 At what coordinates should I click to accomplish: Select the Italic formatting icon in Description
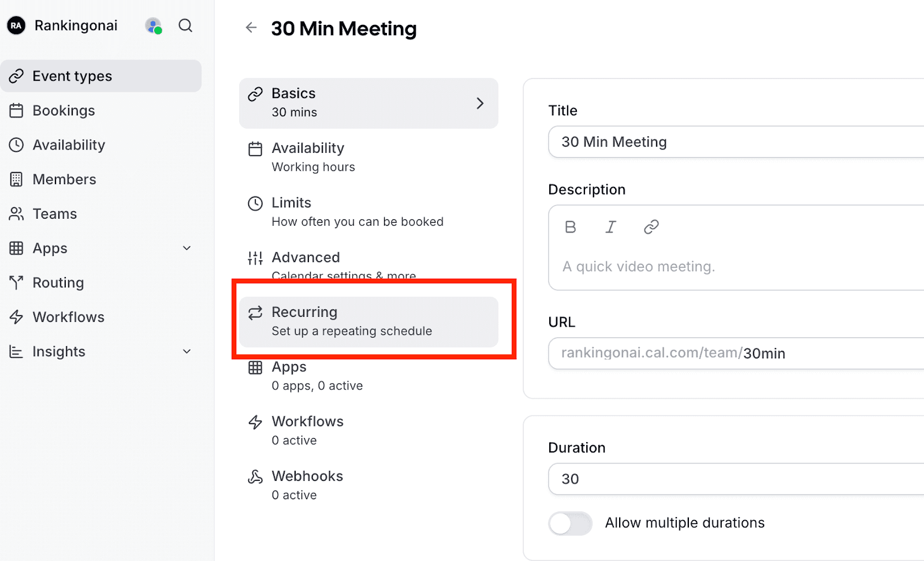(x=610, y=226)
